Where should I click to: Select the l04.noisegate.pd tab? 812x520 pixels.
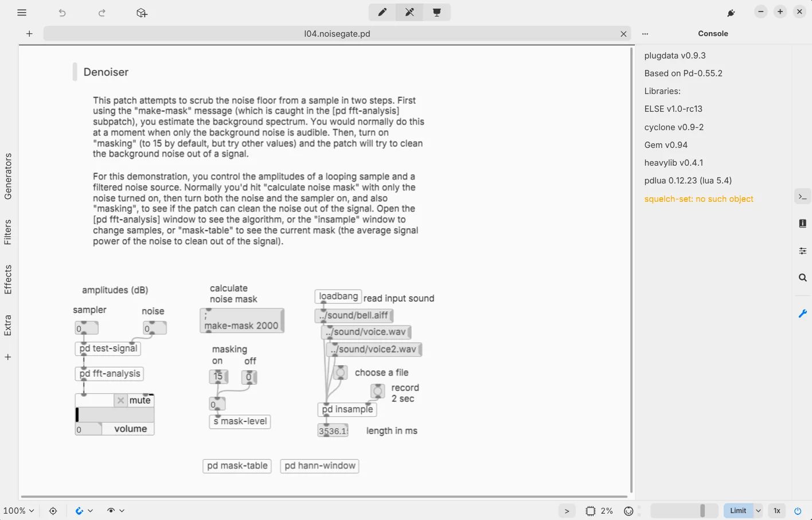337,34
